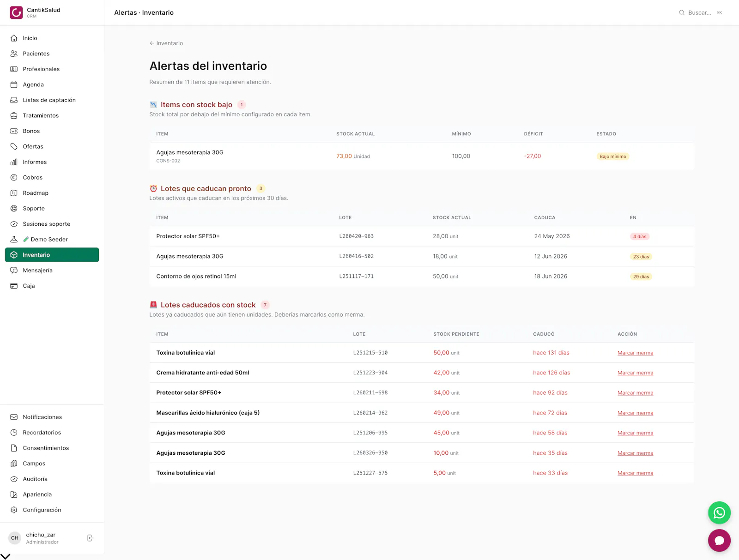Open the WhatsApp floating button
This screenshot has height=560, width=739.
pos(719,513)
